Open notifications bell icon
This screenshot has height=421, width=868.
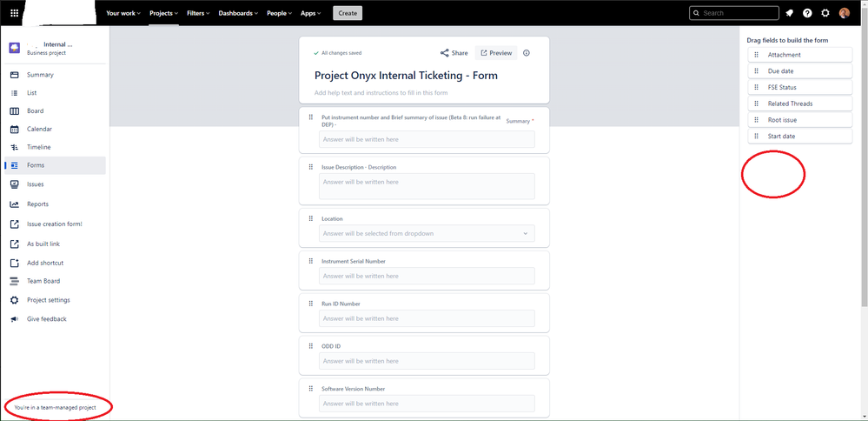tap(790, 13)
